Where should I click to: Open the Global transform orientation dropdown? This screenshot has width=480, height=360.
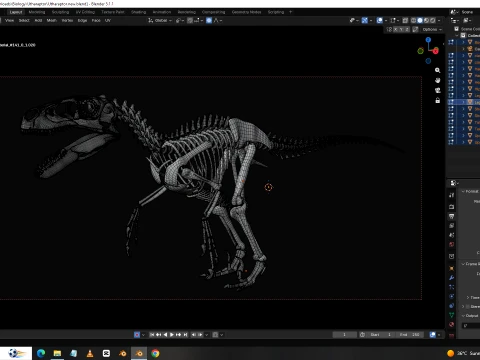[x=160, y=20]
